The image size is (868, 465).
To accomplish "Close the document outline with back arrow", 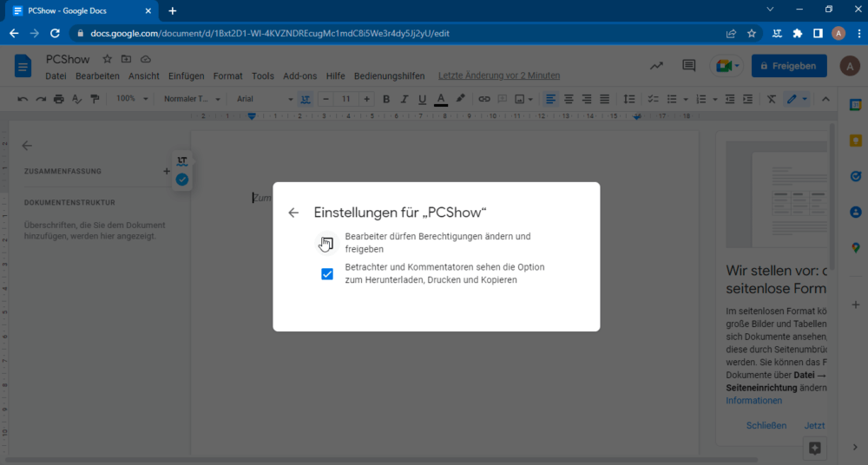I will pos(27,146).
